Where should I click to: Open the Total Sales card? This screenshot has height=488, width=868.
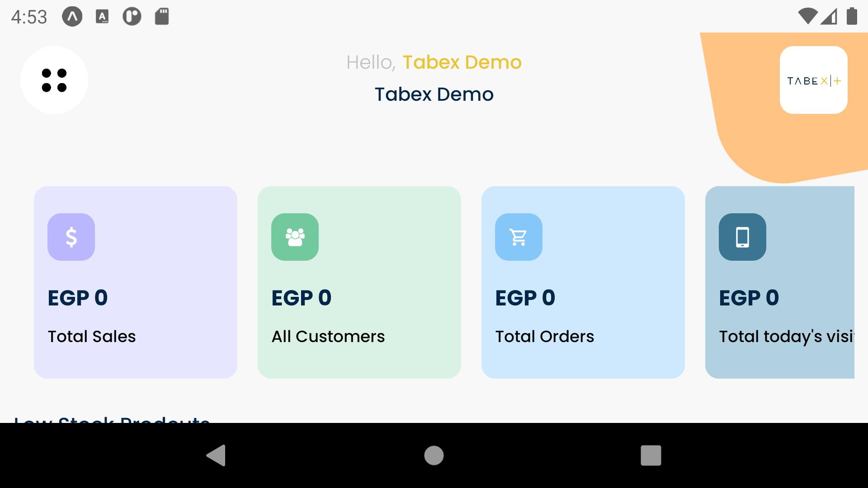click(136, 282)
